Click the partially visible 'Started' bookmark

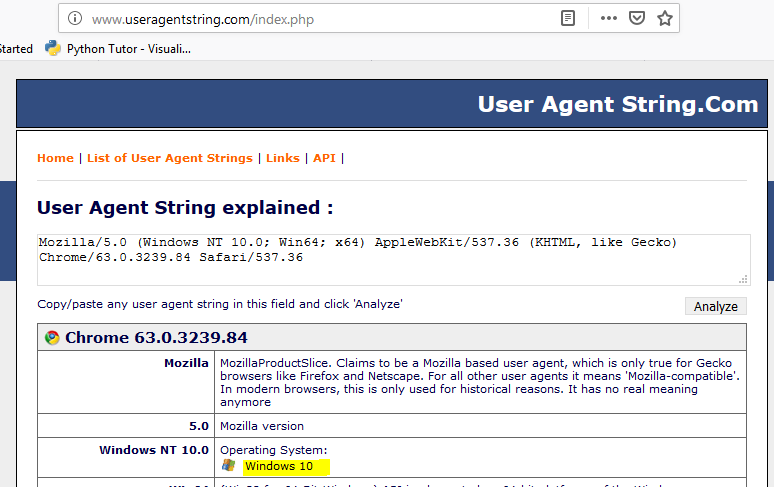(16, 49)
